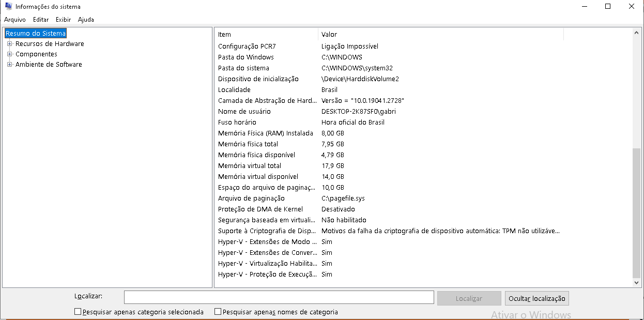Click the value \Device\HarddiskVolume2
This screenshot has height=320, width=644.
(x=360, y=79)
